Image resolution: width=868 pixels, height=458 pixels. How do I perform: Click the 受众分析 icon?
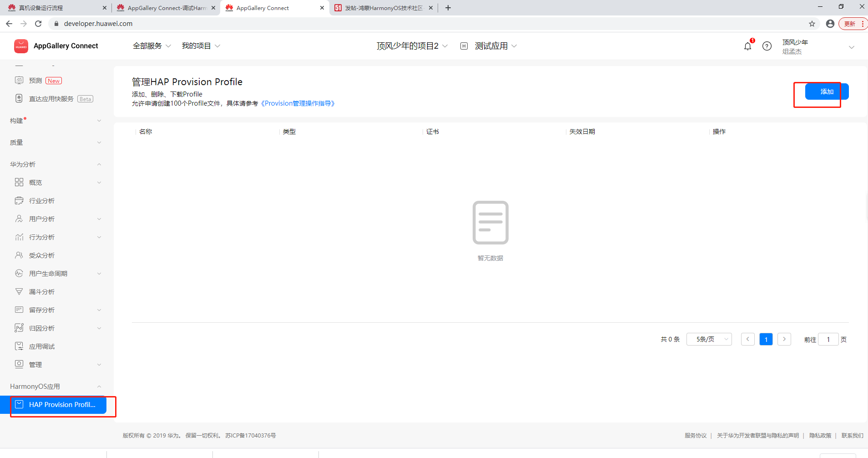(x=19, y=255)
